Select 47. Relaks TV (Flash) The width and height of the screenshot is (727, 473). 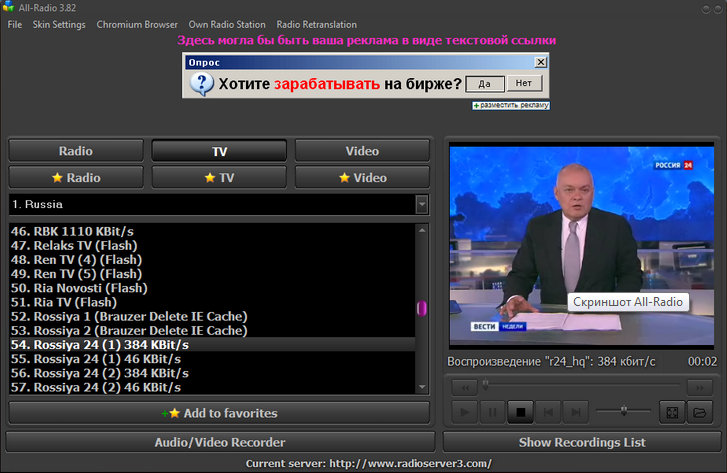point(212,245)
